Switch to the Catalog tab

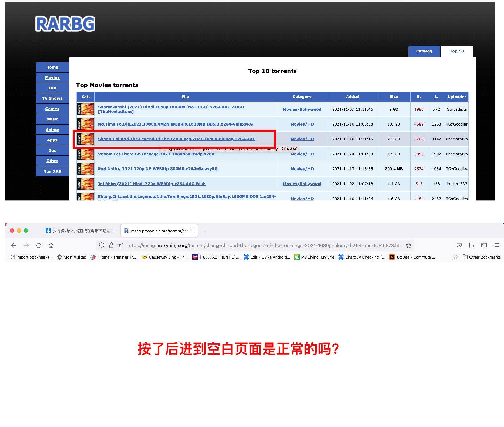[x=424, y=51]
